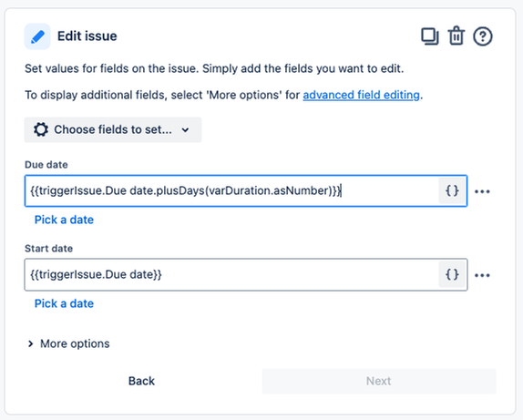Image resolution: width=523 pixels, height=420 pixels.
Task: Click the gear icon in Choose fields button
Action: (41, 129)
